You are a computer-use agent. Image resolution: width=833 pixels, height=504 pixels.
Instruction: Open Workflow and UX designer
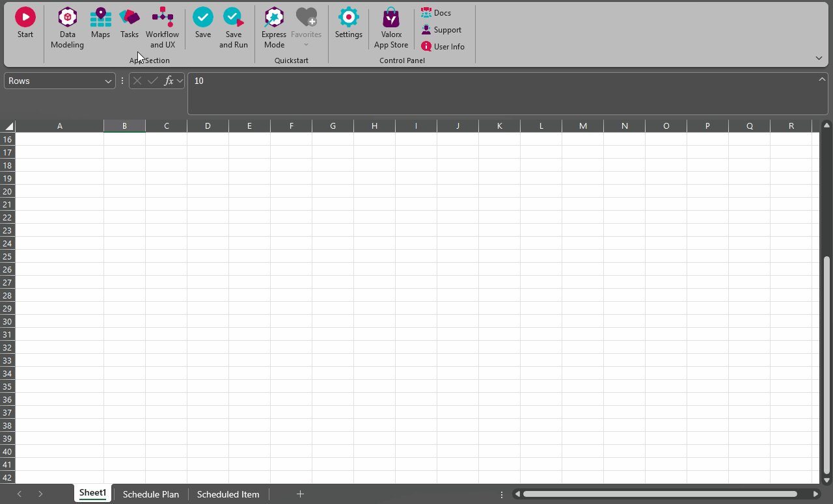pyautogui.click(x=162, y=18)
